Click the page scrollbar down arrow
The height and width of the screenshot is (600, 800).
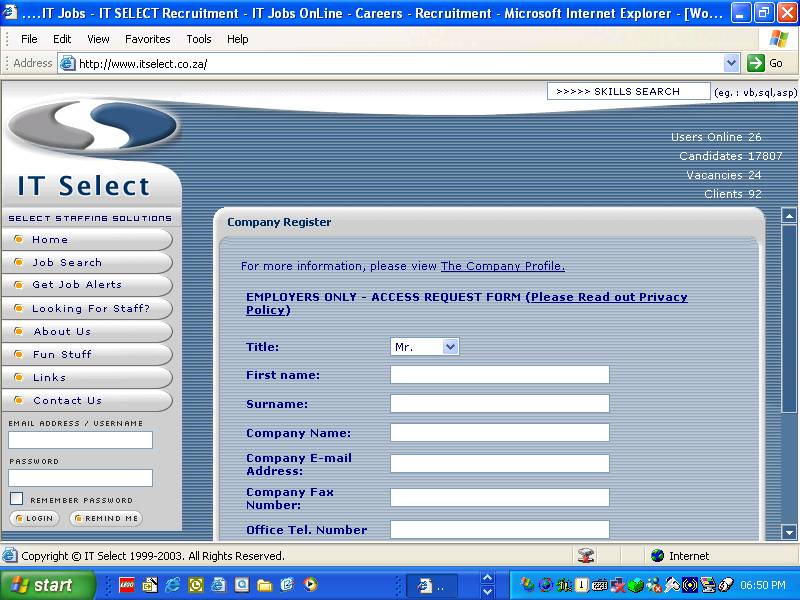pos(789,533)
